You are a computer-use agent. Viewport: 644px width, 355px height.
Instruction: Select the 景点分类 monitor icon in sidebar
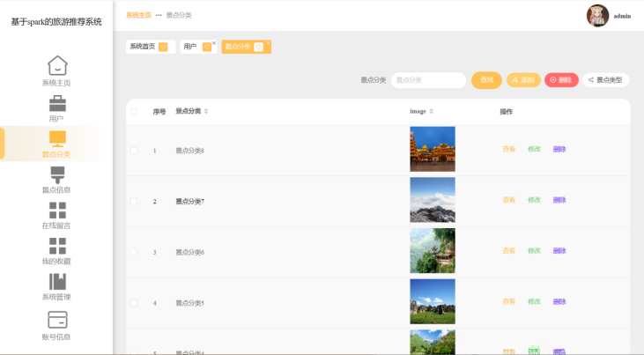click(57, 139)
